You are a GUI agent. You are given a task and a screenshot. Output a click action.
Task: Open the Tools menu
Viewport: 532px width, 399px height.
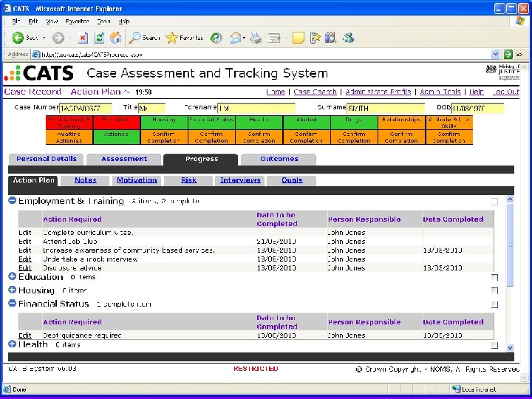coord(103,21)
